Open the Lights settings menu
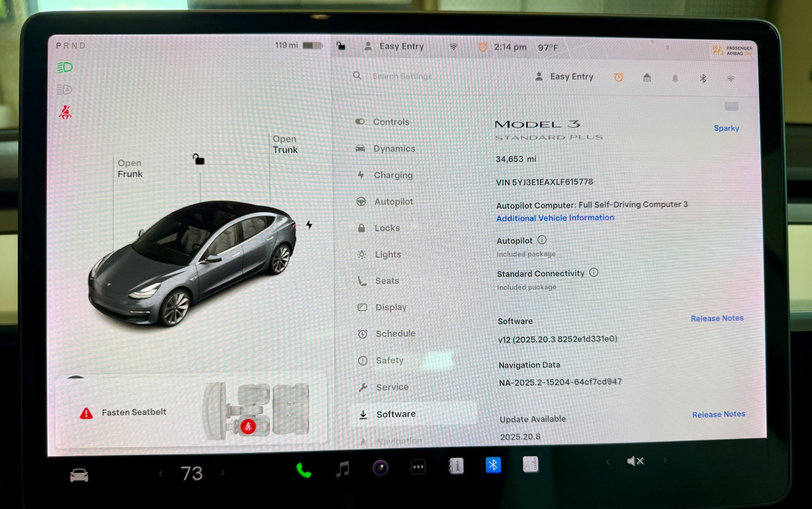 tap(380, 254)
